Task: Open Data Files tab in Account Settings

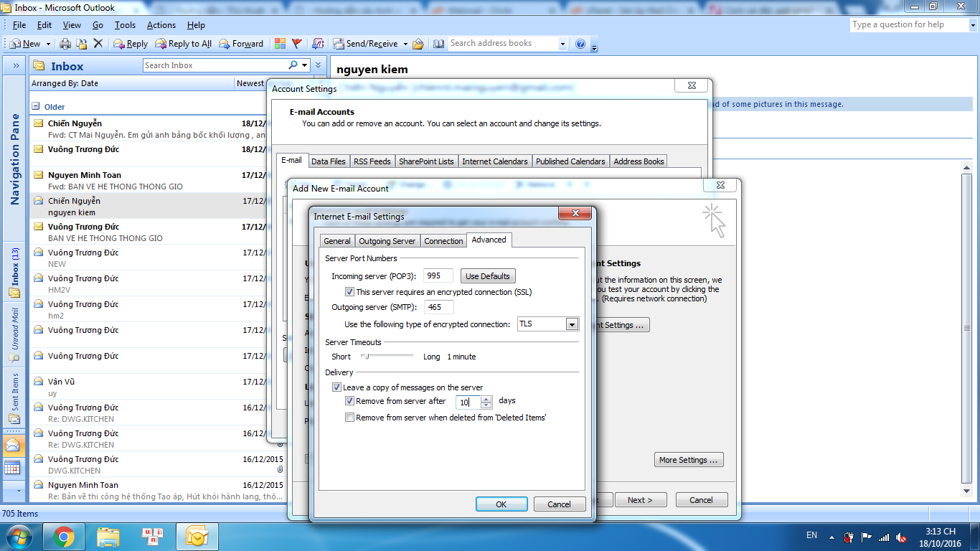Action: click(x=329, y=161)
